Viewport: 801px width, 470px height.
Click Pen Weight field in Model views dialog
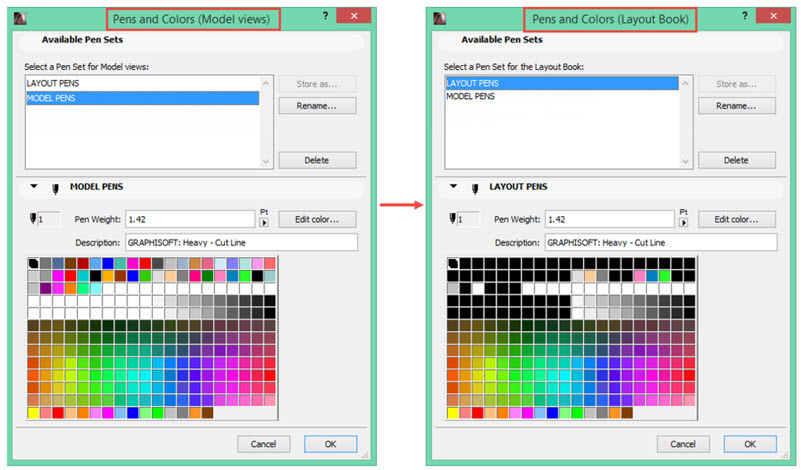point(190,219)
